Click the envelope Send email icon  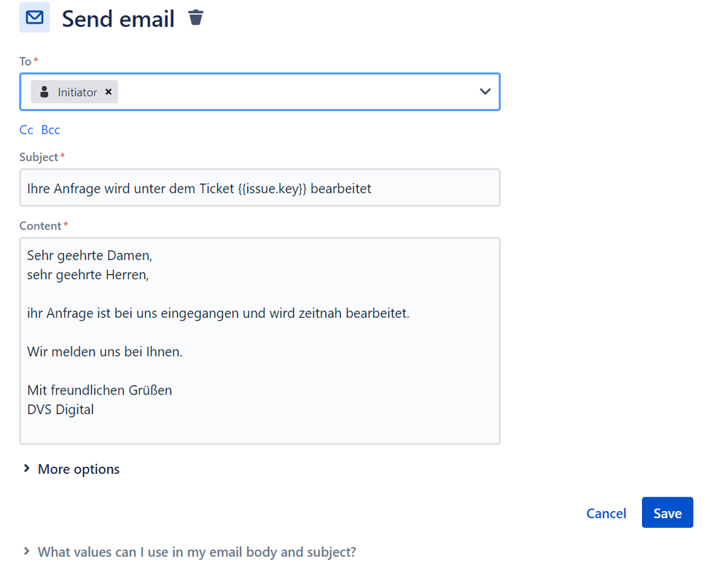(34, 17)
